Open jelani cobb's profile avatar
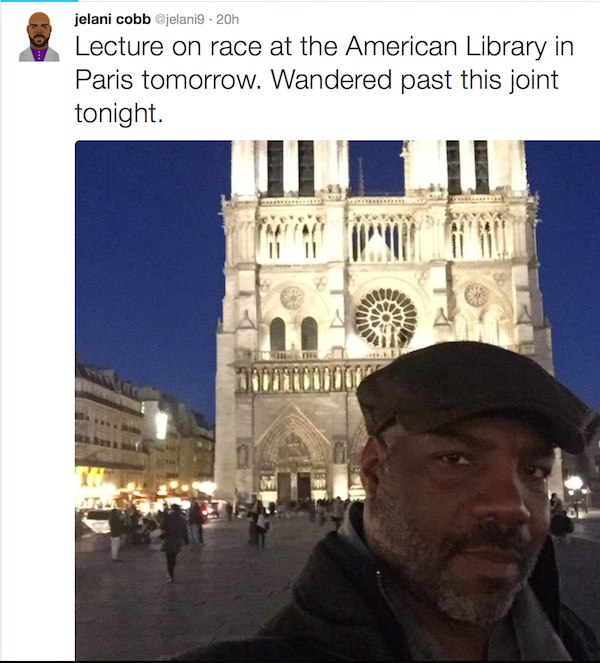 point(39,37)
